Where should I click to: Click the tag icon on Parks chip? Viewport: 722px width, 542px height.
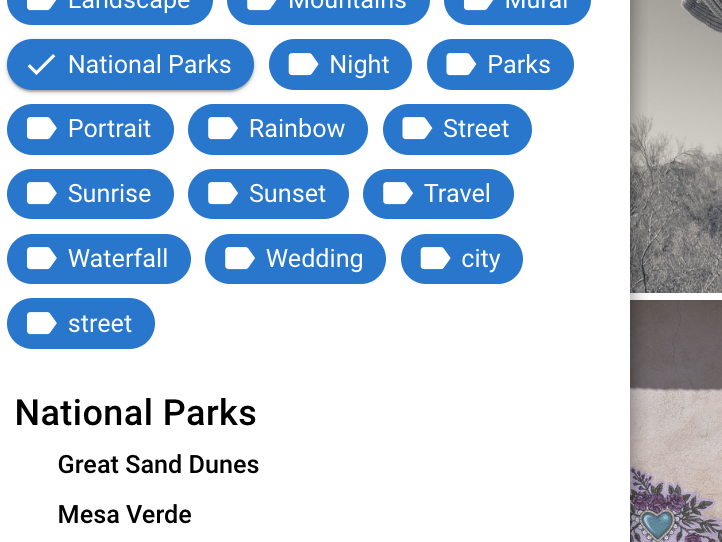[461, 65]
